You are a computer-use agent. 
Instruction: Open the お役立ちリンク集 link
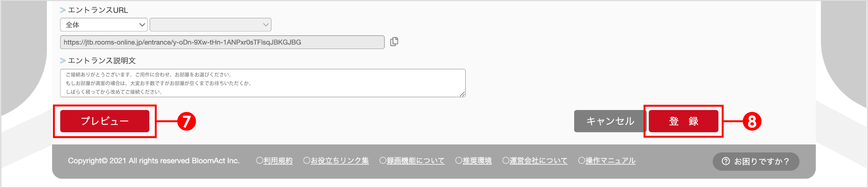tap(339, 160)
